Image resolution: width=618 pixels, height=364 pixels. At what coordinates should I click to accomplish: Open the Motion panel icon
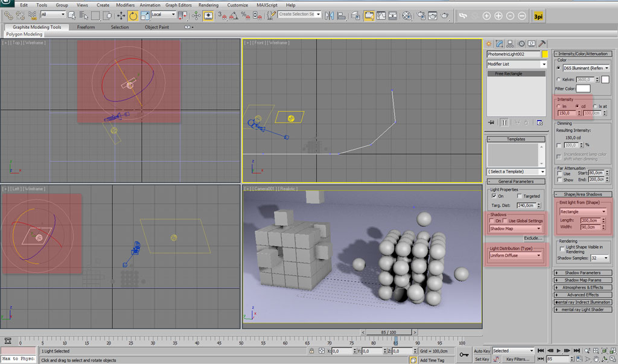tap(521, 44)
